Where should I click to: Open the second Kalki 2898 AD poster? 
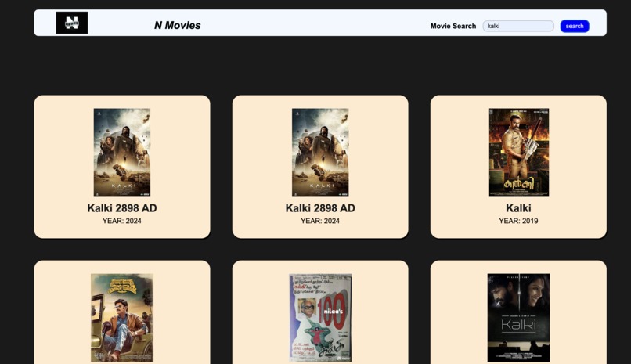coord(320,153)
